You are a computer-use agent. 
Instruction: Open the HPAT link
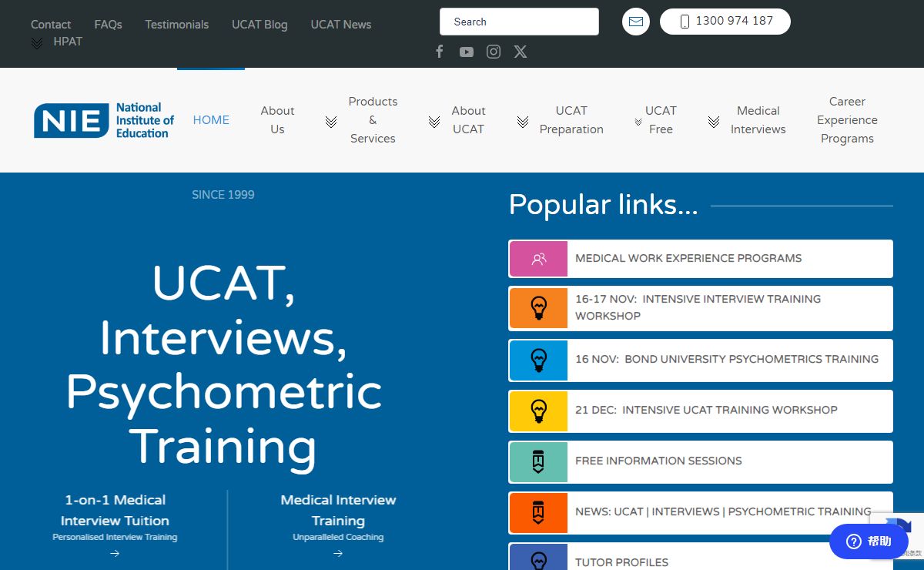pos(68,42)
